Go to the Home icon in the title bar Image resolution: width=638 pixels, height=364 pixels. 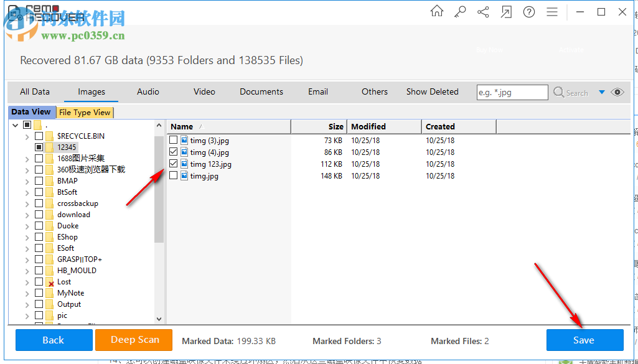[436, 11]
